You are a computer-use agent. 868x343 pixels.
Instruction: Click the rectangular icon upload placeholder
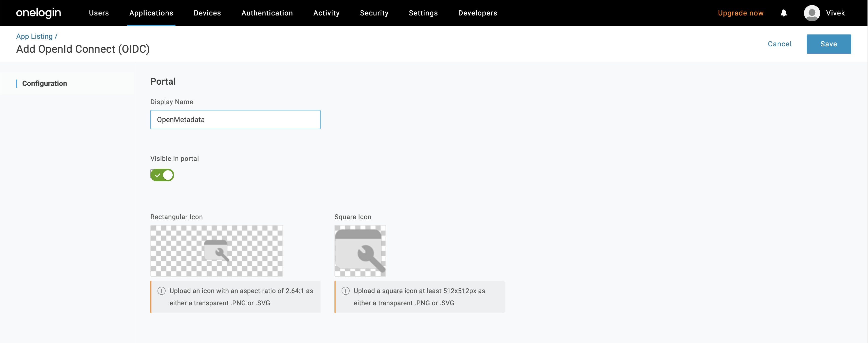pyautogui.click(x=216, y=251)
